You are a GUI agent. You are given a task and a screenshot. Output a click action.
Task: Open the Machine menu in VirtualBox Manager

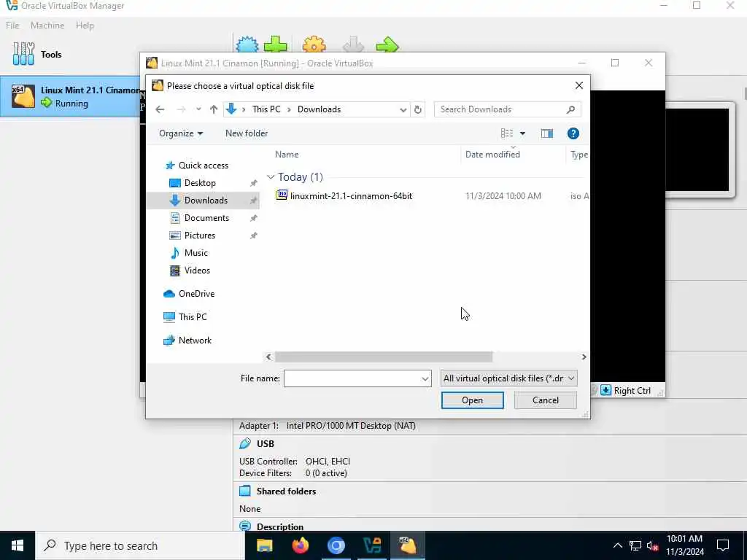[x=47, y=26]
